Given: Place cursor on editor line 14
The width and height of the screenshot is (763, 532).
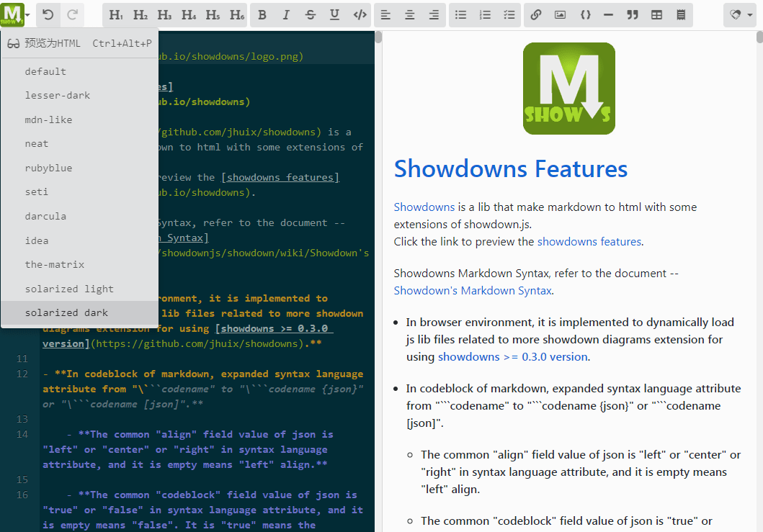Looking at the screenshot, I should [x=203, y=449].
